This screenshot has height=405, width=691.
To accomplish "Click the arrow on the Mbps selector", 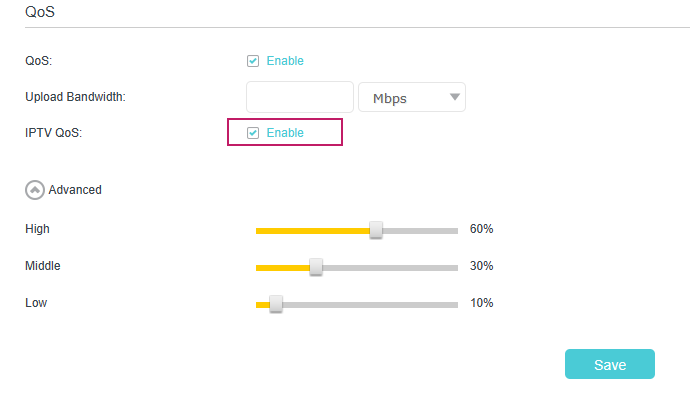I will (455, 97).
